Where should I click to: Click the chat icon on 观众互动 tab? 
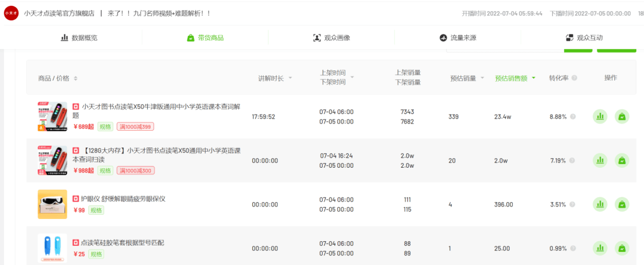(x=569, y=38)
